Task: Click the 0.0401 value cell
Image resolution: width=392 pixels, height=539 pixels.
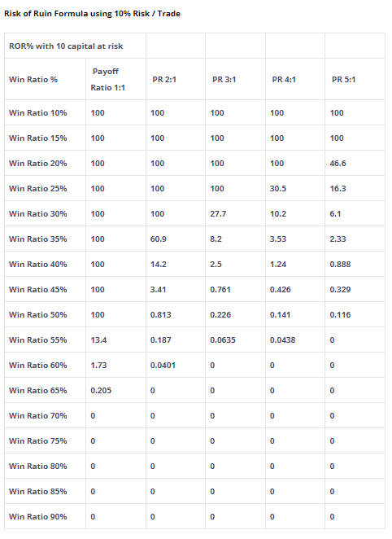Action: 176,365
